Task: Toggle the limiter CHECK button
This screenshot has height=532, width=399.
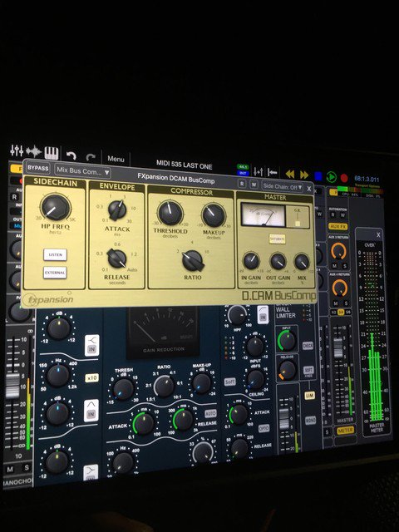Action: (308, 346)
